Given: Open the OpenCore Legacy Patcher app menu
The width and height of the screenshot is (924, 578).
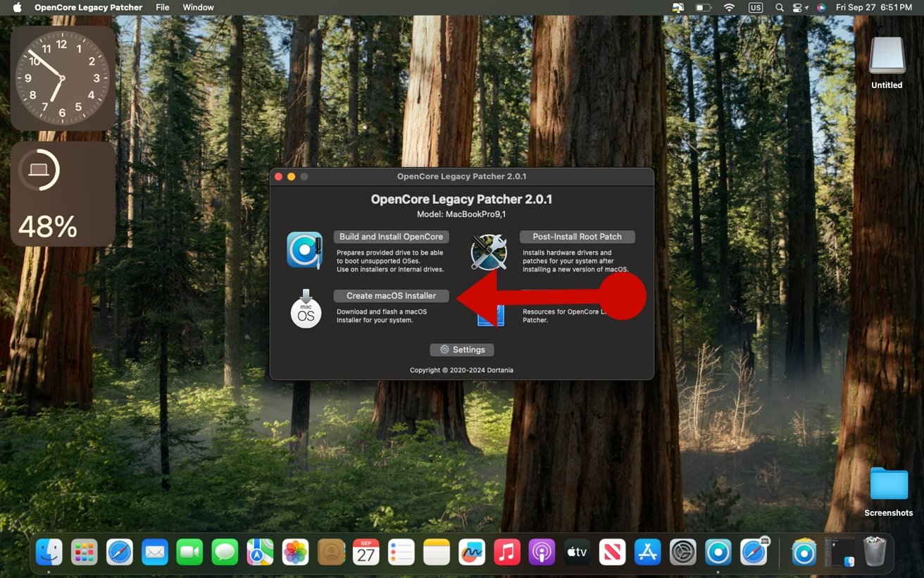Looking at the screenshot, I should coord(88,7).
